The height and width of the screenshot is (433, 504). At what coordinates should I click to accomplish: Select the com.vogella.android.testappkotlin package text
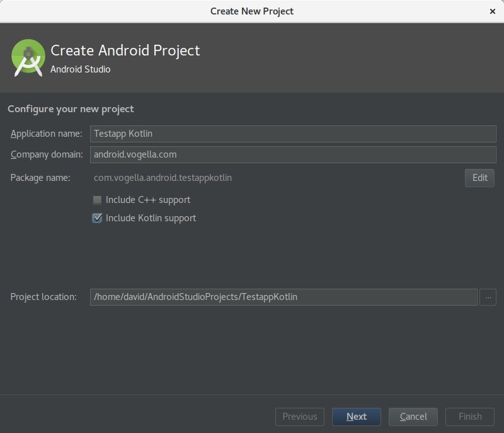163,178
